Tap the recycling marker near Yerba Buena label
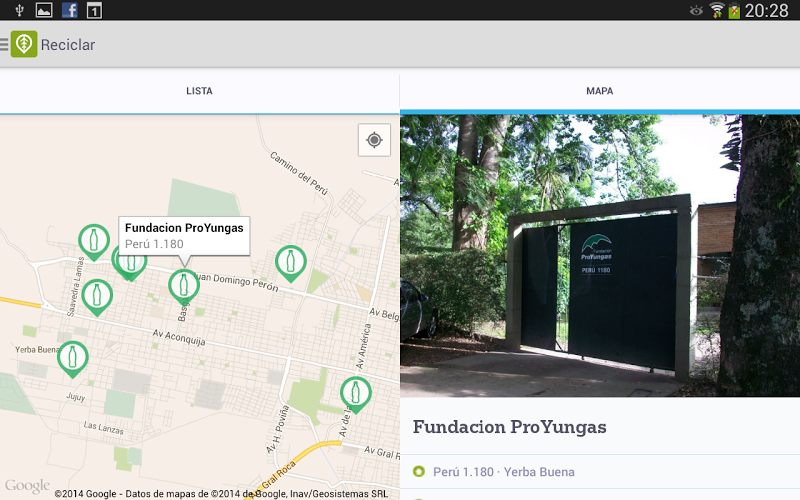The height and width of the screenshot is (500, 800). (72, 357)
